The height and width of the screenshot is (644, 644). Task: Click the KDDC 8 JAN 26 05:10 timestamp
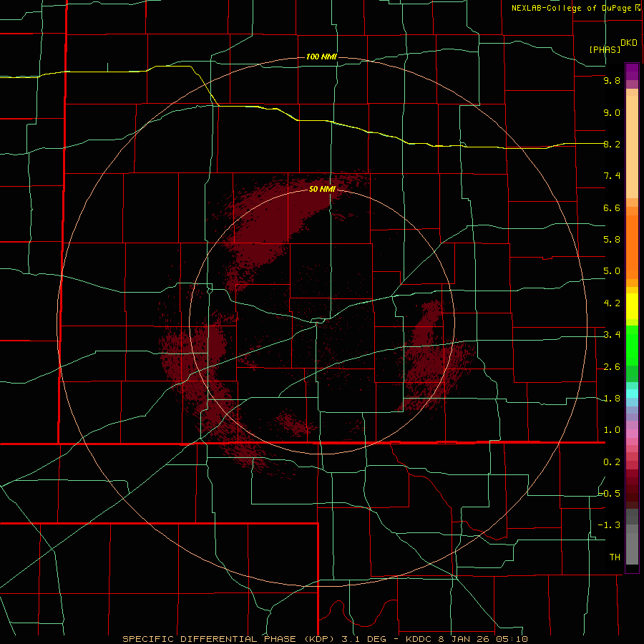(x=467, y=639)
